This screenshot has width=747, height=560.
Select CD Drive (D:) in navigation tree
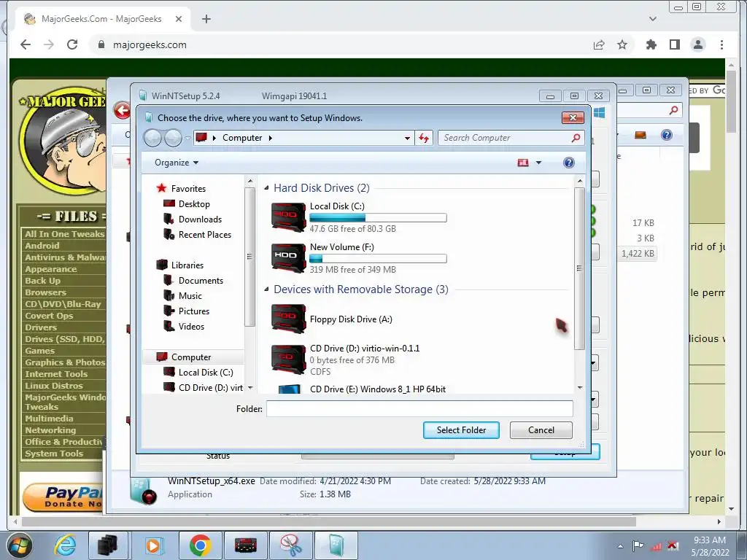point(211,388)
